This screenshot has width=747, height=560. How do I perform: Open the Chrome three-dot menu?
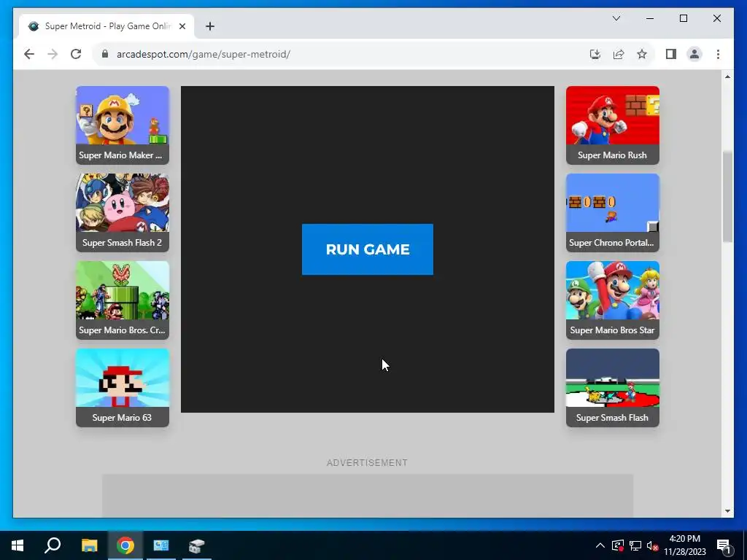[718, 54]
